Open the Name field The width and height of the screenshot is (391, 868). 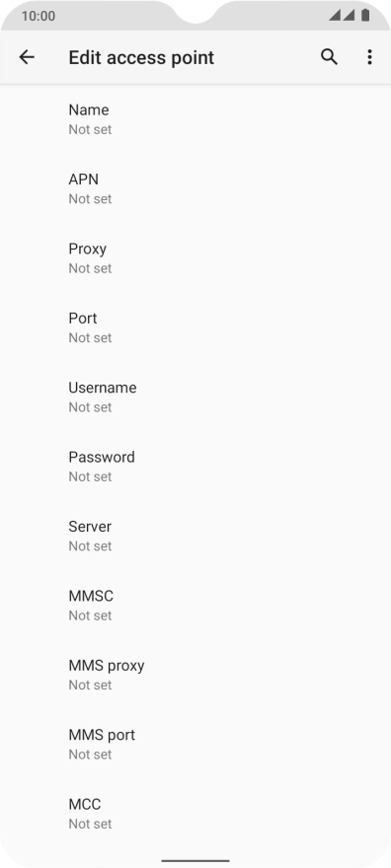click(x=195, y=119)
